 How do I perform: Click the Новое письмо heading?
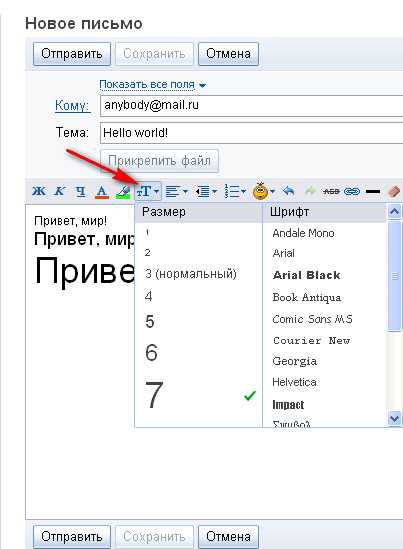click(84, 24)
